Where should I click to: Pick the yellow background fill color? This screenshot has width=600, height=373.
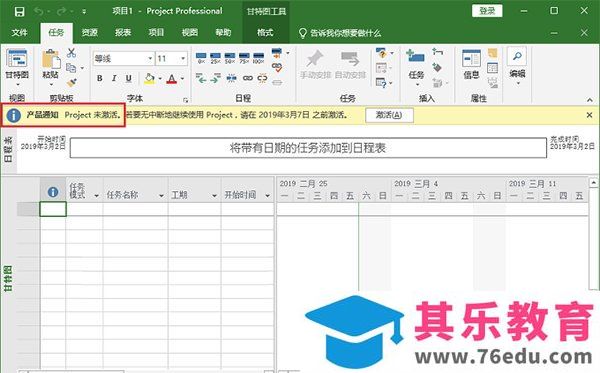(x=150, y=79)
